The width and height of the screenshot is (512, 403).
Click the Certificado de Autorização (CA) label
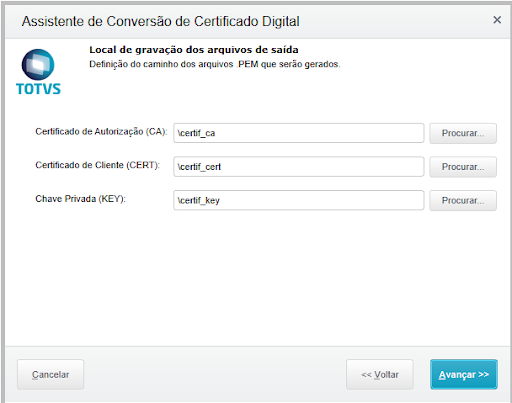[x=101, y=132]
